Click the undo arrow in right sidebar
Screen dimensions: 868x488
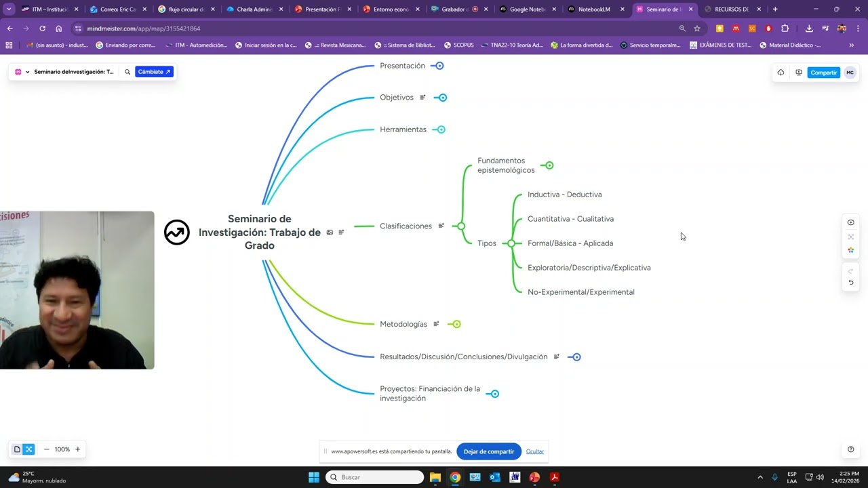(850, 283)
